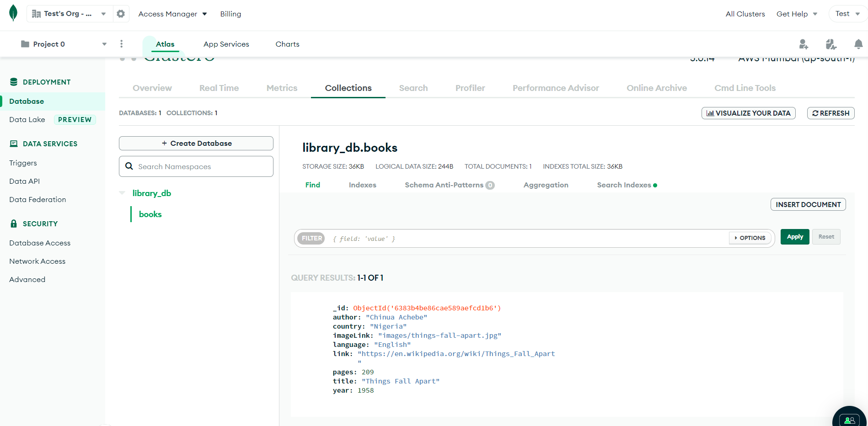Open the project activity feed icon
868x426 pixels.
click(831, 44)
